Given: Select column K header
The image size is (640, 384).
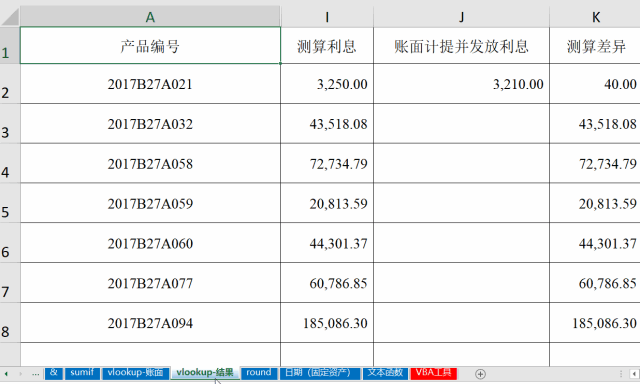Looking at the screenshot, I should pos(595,17).
